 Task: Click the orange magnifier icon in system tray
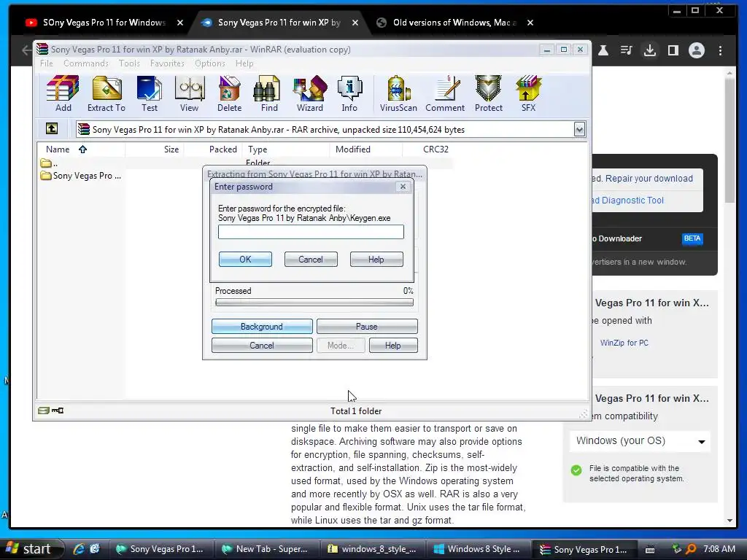[x=691, y=549]
